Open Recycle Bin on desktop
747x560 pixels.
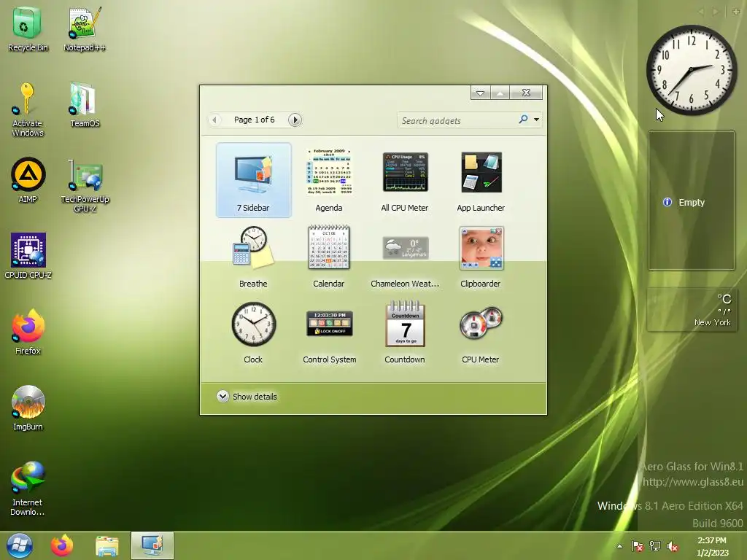28,29
